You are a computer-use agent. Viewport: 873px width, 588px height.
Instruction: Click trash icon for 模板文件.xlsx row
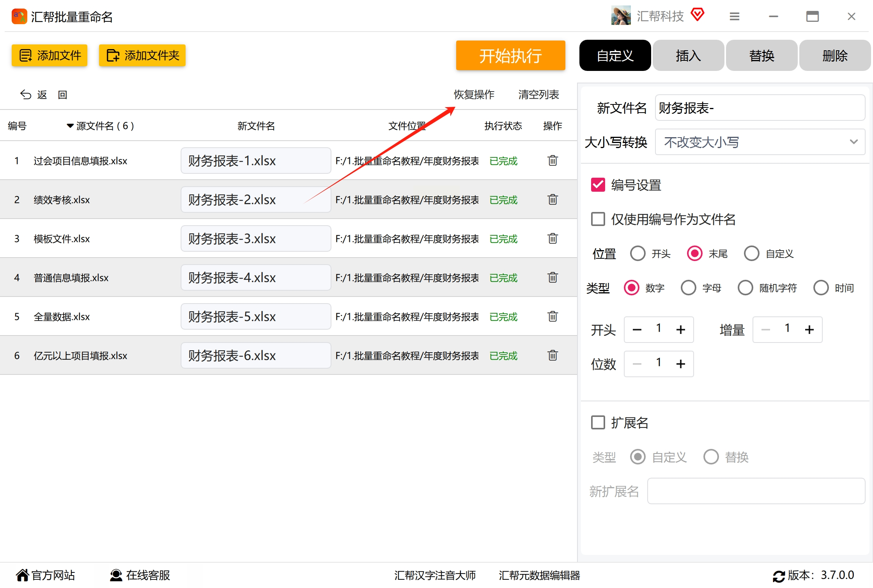(x=552, y=238)
